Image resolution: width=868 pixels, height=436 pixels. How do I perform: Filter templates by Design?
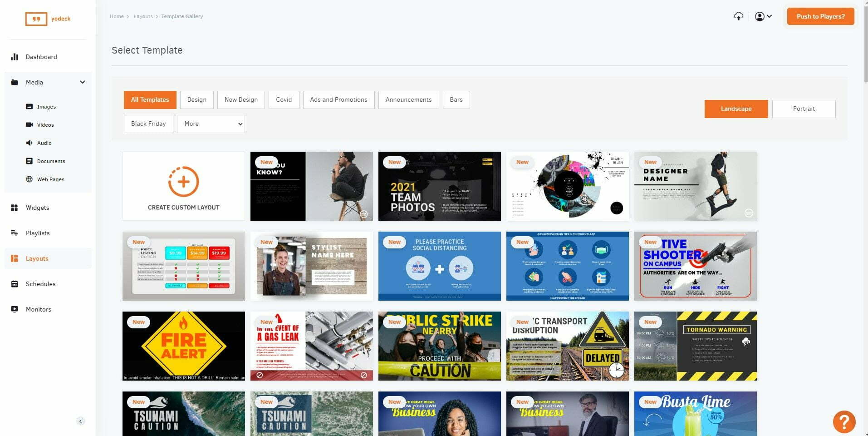pos(197,100)
